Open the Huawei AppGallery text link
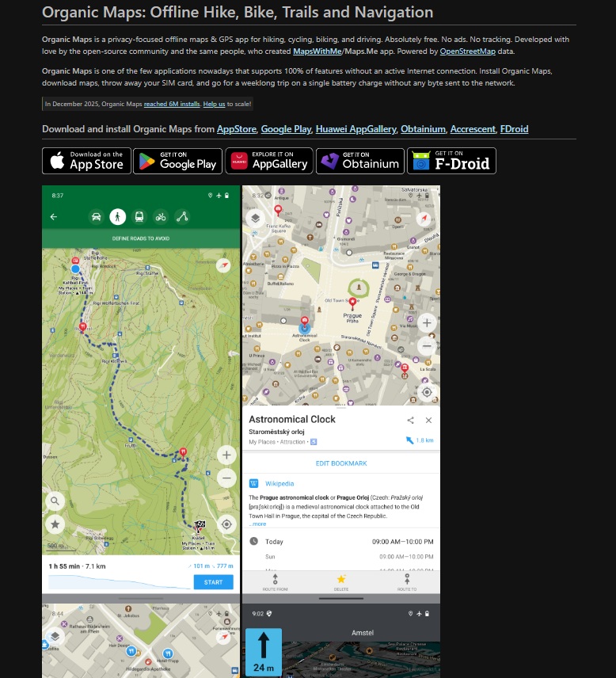Screen dimensions: 616x678 356,129
